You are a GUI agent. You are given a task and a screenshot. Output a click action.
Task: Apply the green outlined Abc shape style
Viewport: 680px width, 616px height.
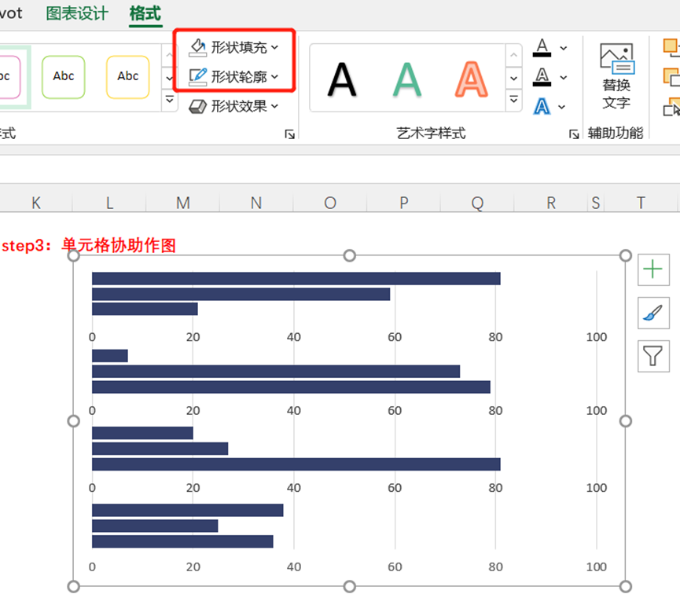[64, 77]
